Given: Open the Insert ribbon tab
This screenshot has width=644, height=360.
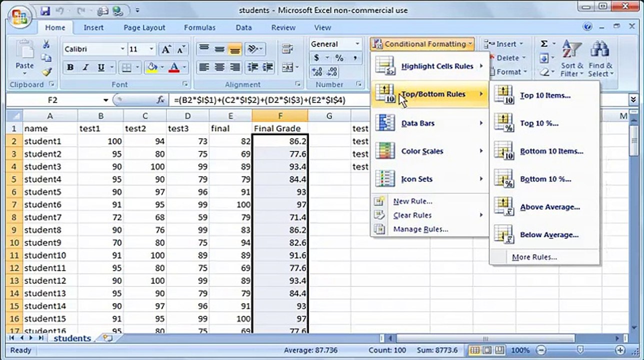Looking at the screenshot, I should click(x=93, y=27).
